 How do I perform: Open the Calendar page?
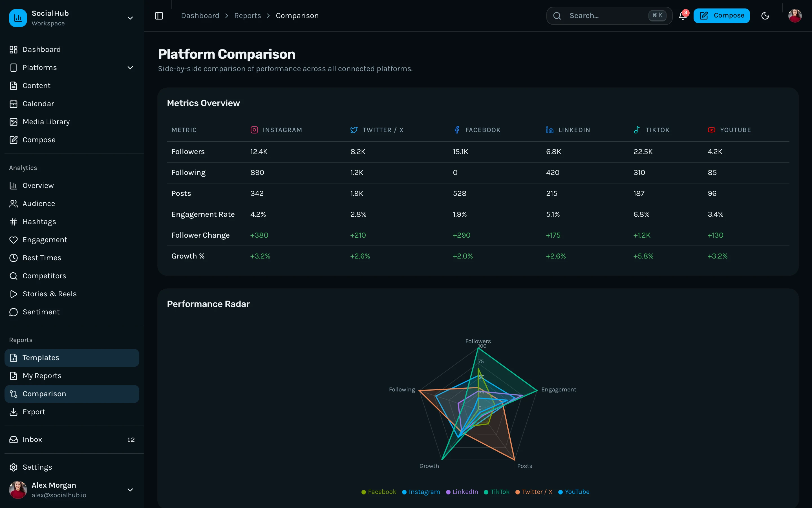point(72,104)
